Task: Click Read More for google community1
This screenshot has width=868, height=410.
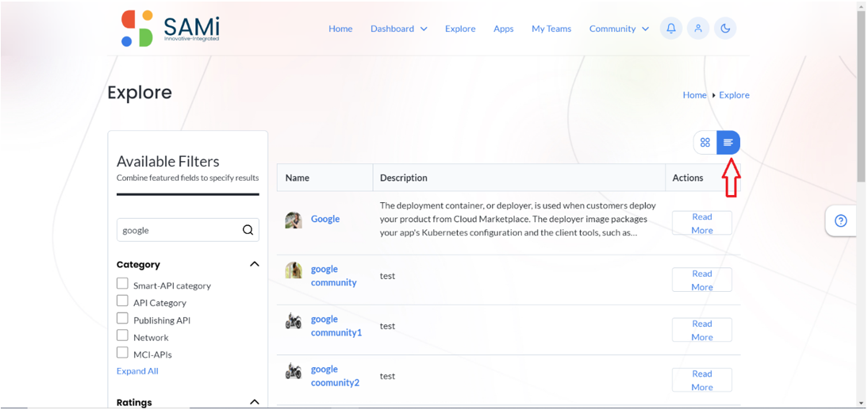Action: (702, 330)
